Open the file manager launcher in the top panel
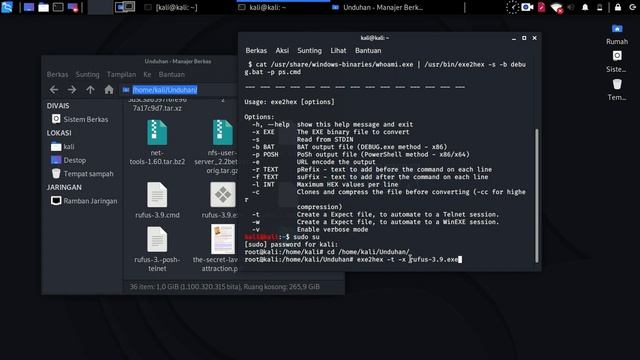Screen dimensions: 640x360 pos(43,7)
